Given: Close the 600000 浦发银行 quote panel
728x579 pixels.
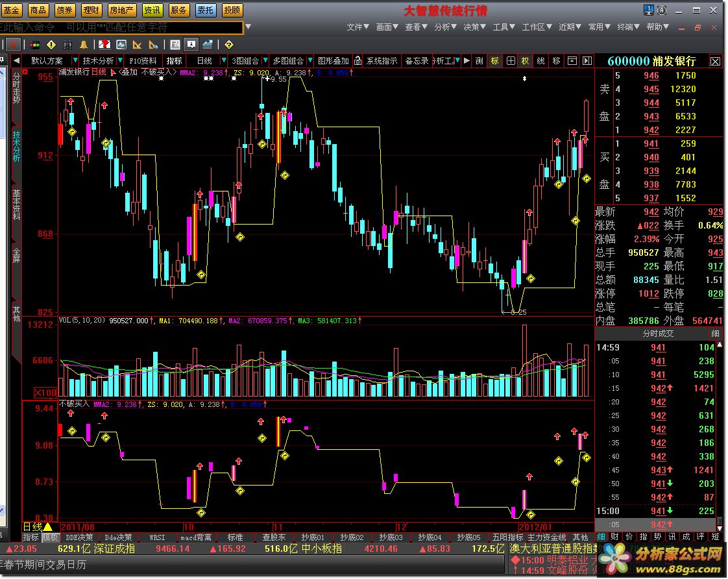Looking at the screenshot, I should click(715, 61).
